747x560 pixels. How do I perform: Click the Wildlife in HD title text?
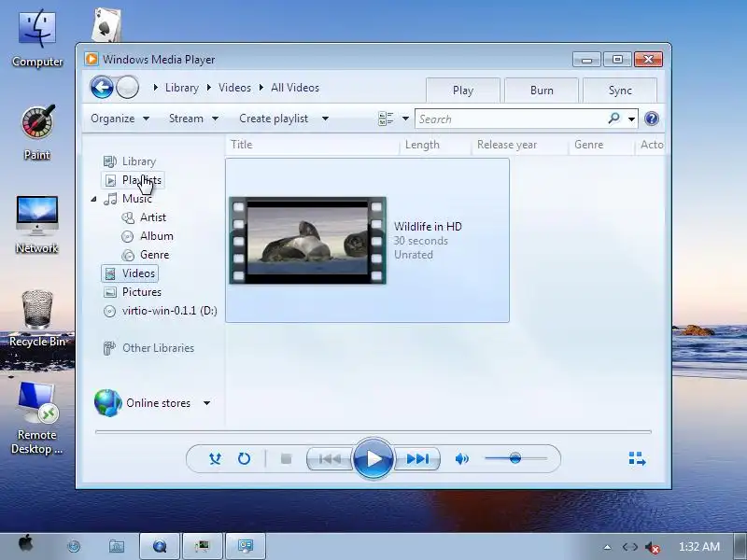click(x=428, y=227)
